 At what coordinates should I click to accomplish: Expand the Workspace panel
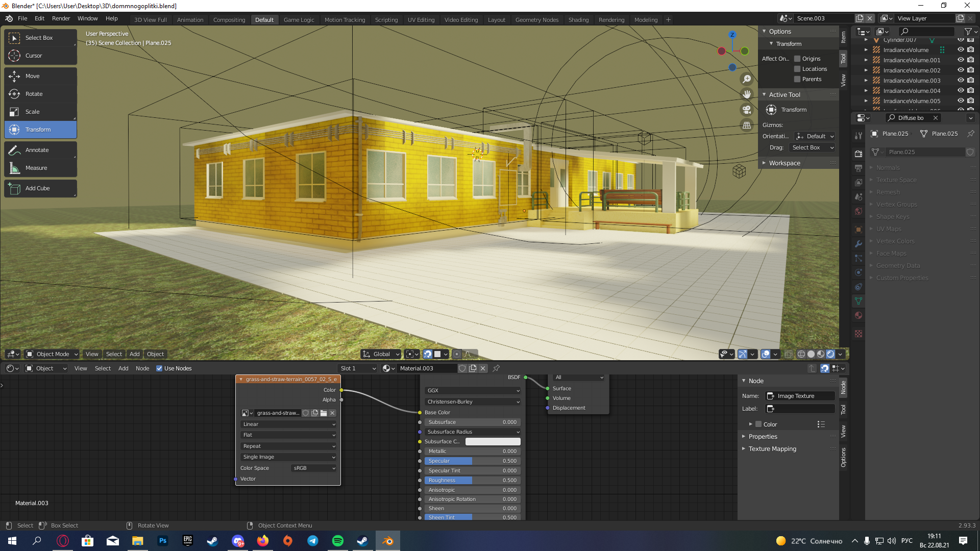[x=785, y=163]
